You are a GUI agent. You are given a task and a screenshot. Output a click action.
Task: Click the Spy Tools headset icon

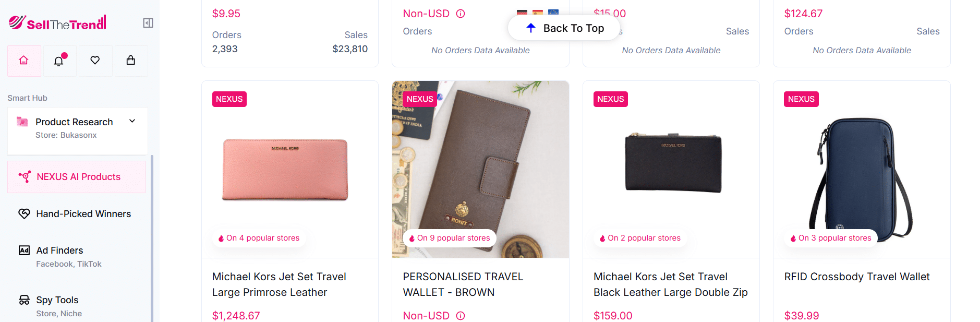click(x=24, y=300)
